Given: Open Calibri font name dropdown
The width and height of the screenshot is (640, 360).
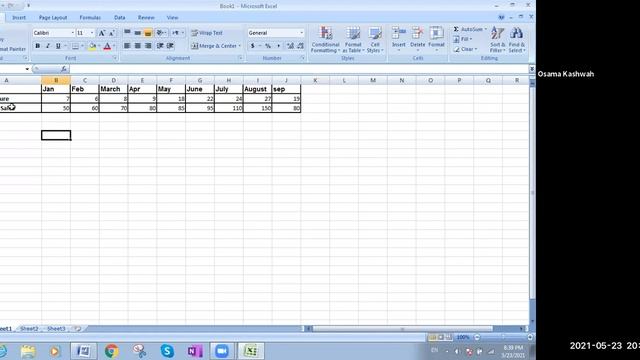Looking at the screenshot, I should pos(73,33).
